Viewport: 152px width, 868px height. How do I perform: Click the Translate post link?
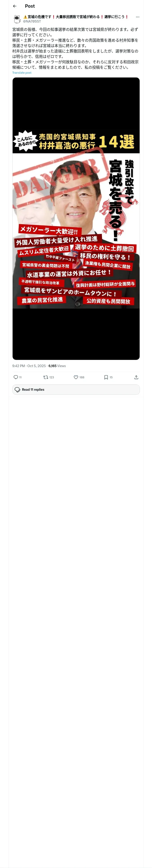22,72
